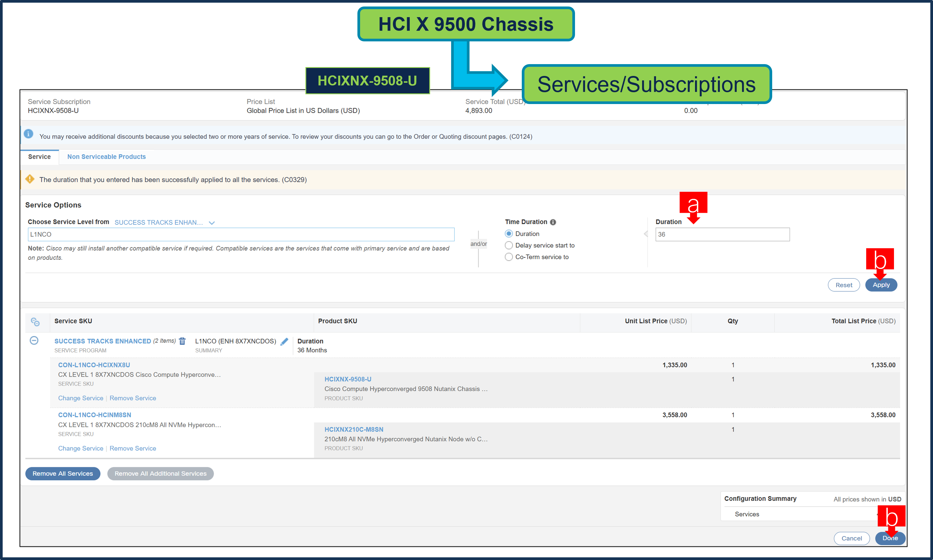The width and height of the screenshot is (933, 560).
Task: Open the CON-L1NCO-HCIXNX8U service link
Action: [x=94, y=365]
